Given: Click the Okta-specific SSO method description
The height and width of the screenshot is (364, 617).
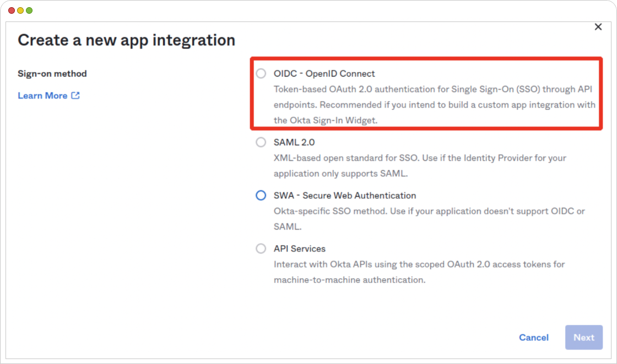Looking at the screenshot, I should (x=429, y=219).
